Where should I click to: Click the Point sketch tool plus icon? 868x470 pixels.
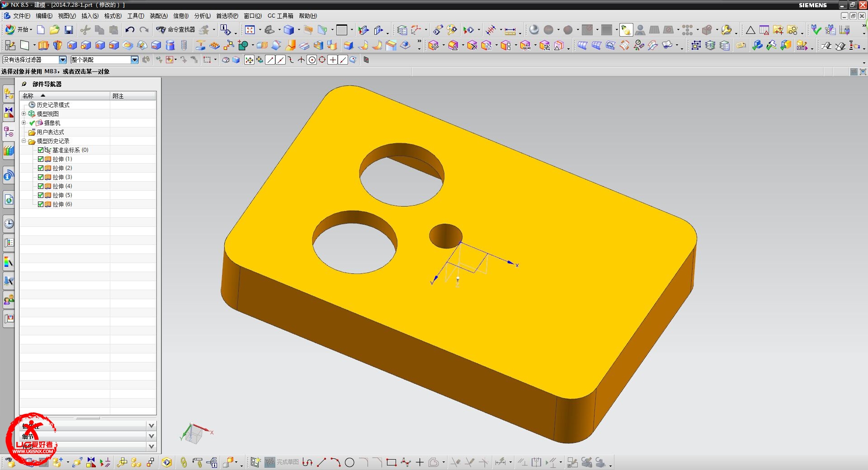(x=420, y=462)
